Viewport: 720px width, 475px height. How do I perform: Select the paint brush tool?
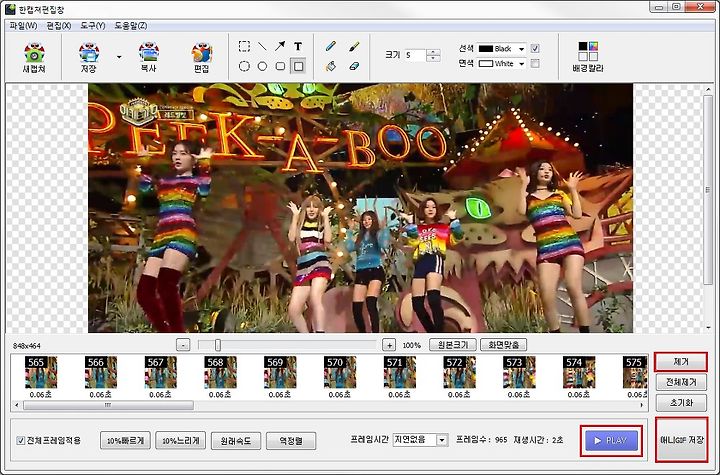click(x=354, y=46)
